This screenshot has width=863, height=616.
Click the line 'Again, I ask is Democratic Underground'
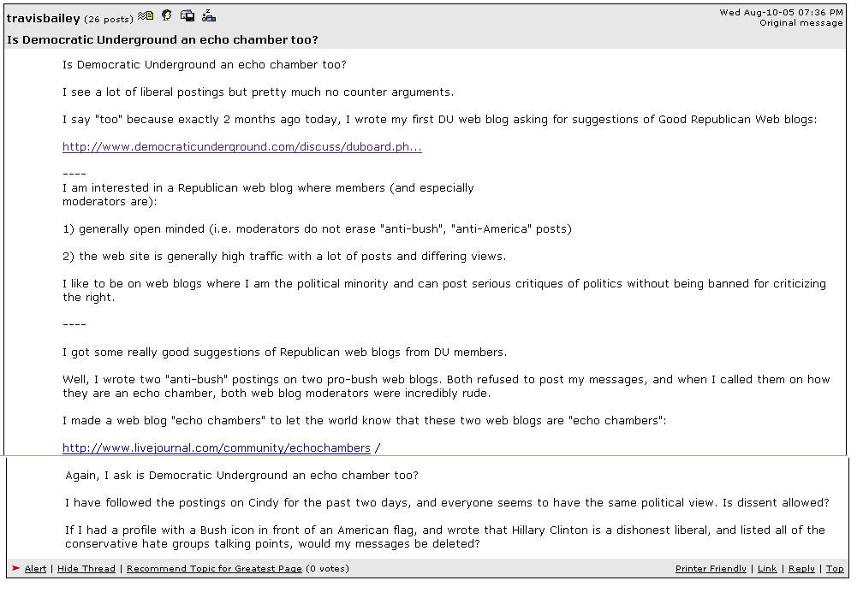(x=241, y=475)
